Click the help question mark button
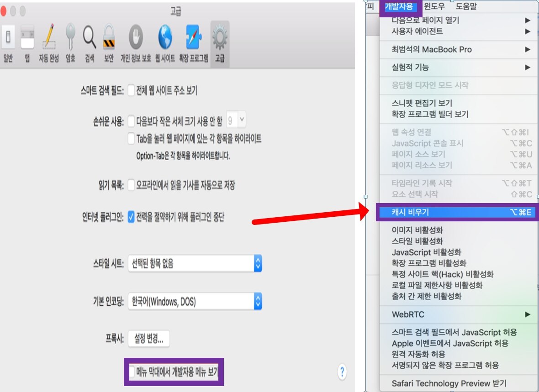This screenshot has height=392, width=539. click(x=342, y=371)
